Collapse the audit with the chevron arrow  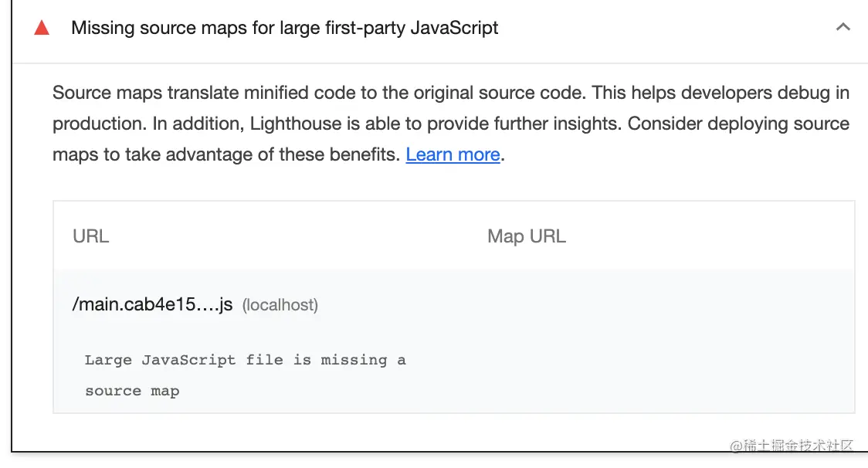click(843, 28)
